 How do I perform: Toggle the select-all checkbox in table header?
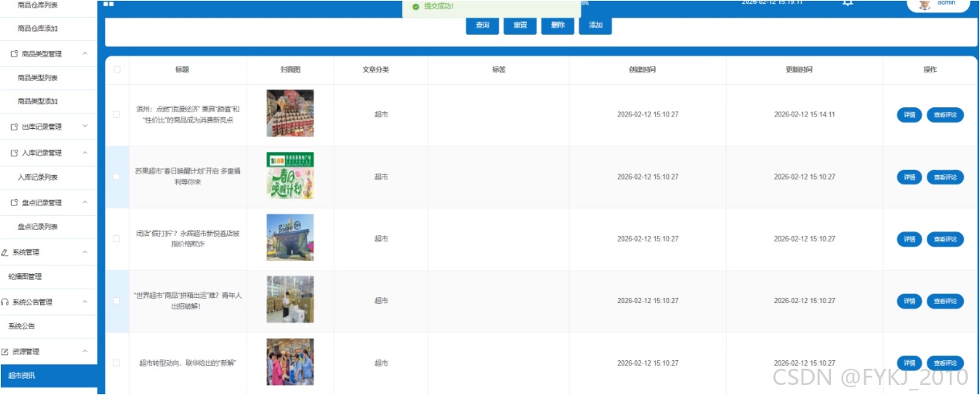(x=117, y=69)
